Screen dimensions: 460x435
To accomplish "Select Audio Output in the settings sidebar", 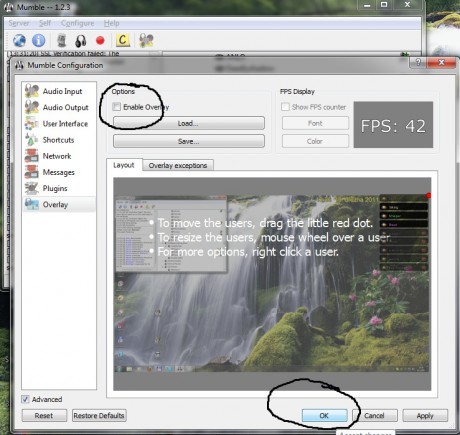I will click(59, 107).
